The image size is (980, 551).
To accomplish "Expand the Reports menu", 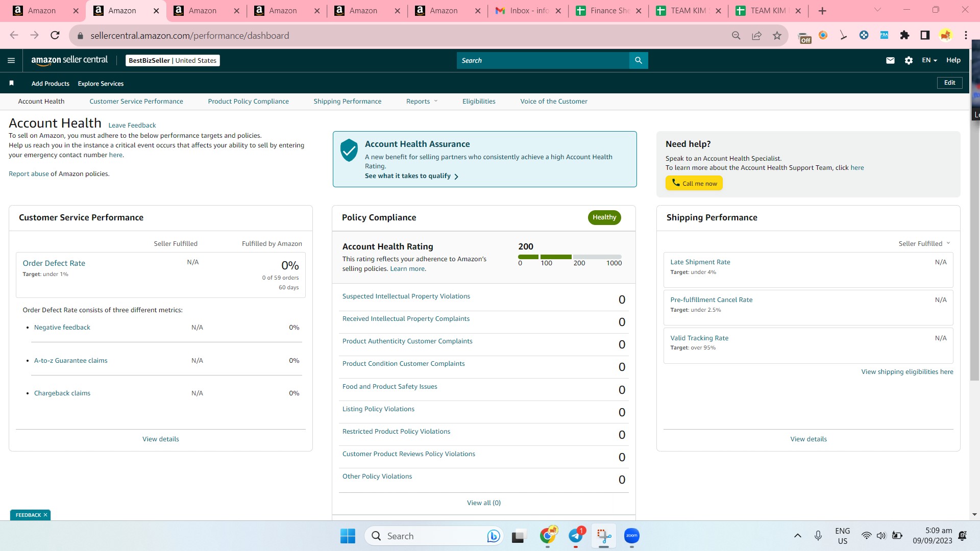I will click(x=422, y=101).
